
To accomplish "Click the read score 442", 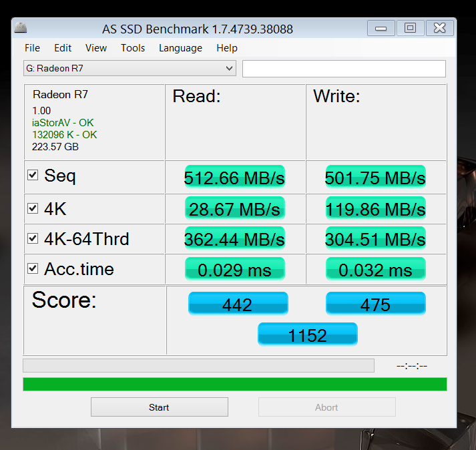I will tap(238, 304).
